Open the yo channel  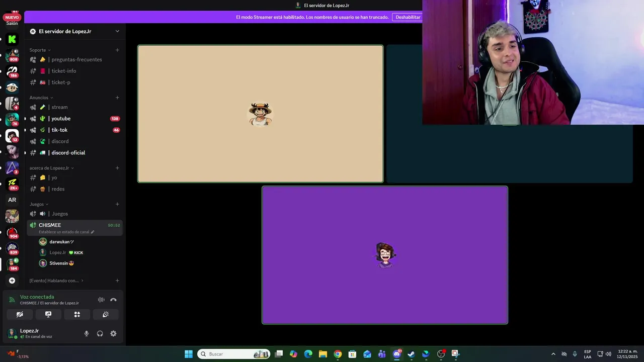point(74,177)
